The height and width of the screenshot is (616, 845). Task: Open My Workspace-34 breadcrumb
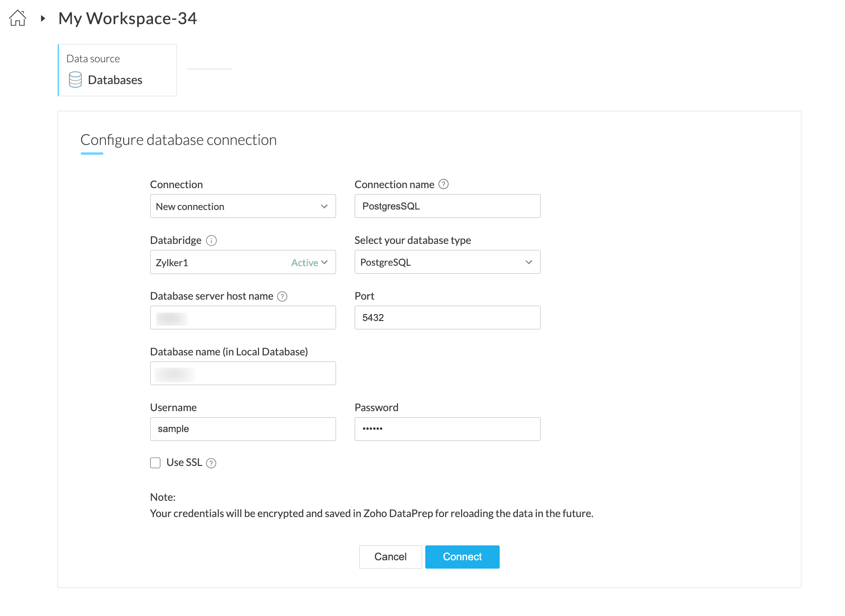coord(127,19)
